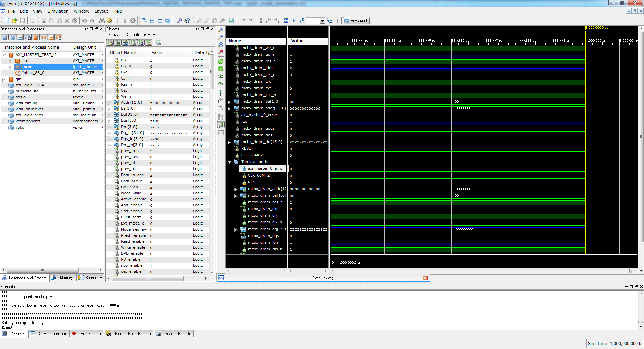The height and width of the screenshot is (349, 644).
Task: Click the Add Marker icon in the side toolbar
Action: (221, 93)
